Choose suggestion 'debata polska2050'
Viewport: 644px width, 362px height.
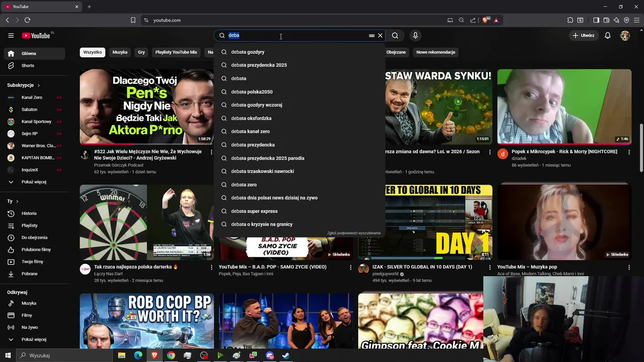pyautogui.click(x=299, y=92)
